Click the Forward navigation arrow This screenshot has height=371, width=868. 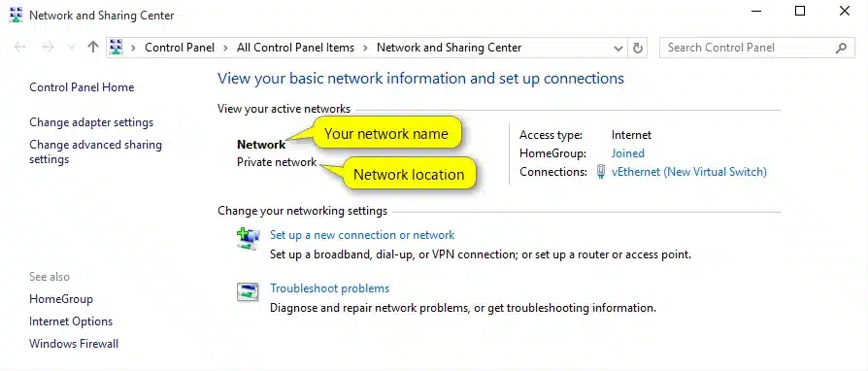coord(49,48)
